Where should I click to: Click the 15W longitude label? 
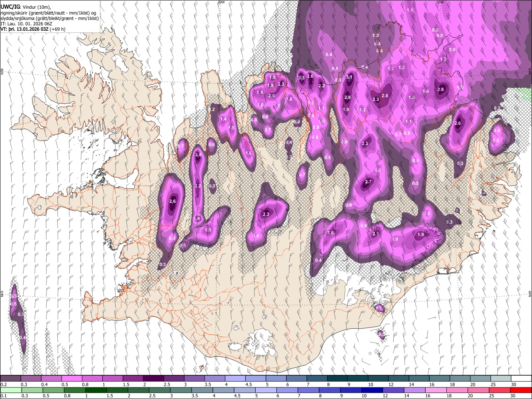click(x=440, y=2)
